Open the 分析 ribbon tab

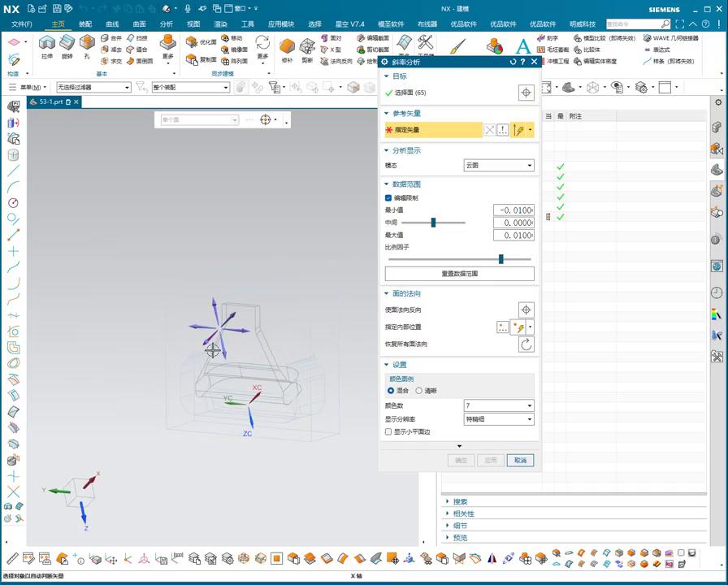point(166,24)
